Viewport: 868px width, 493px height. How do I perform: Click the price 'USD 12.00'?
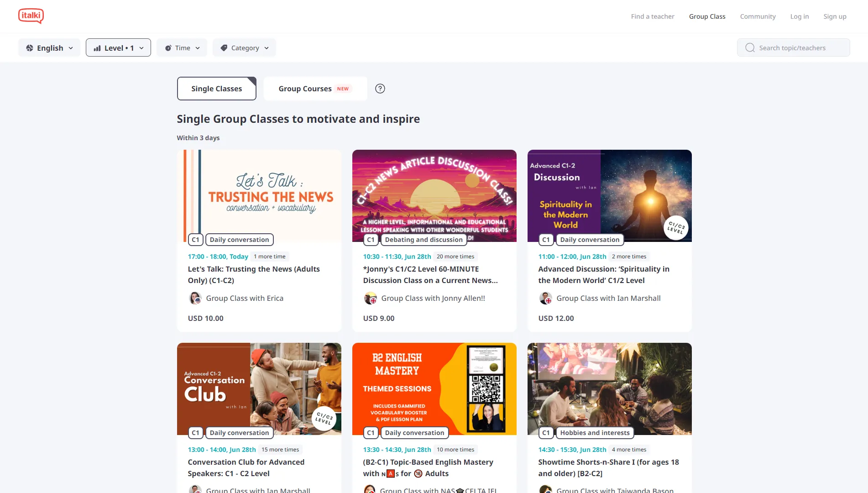coord(556,318)
